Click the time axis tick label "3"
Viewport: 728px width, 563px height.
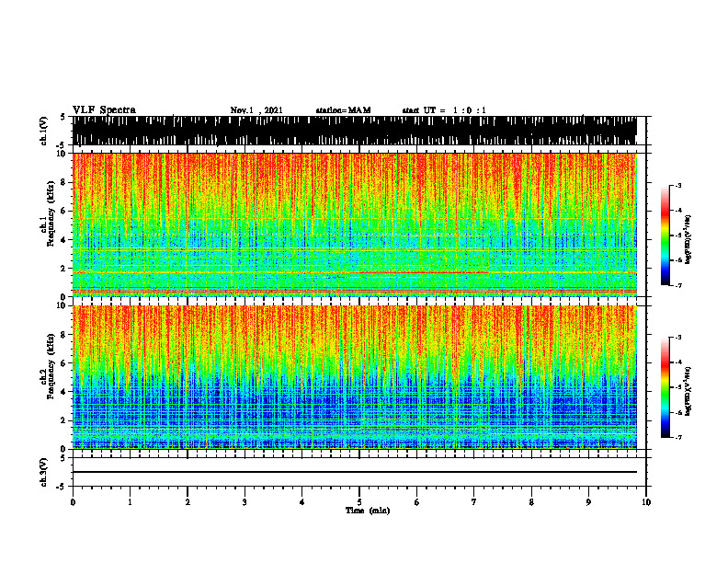tap(245, 502)
